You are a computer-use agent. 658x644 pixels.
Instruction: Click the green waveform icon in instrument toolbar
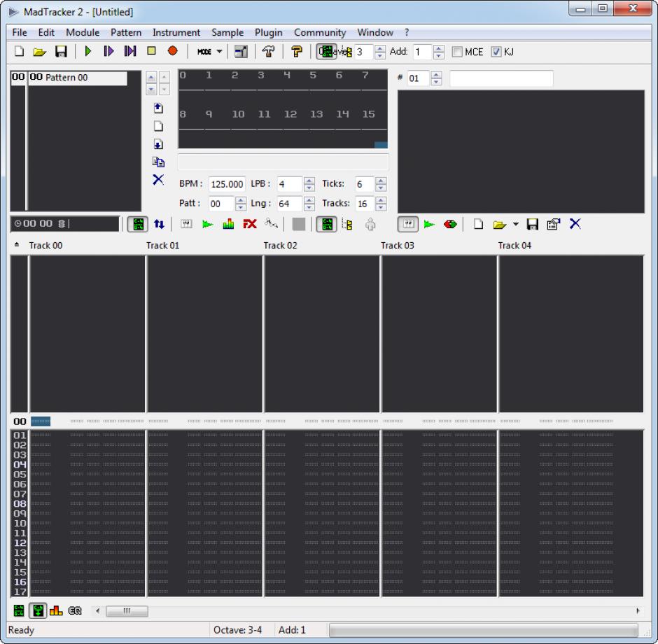[429, 225]
